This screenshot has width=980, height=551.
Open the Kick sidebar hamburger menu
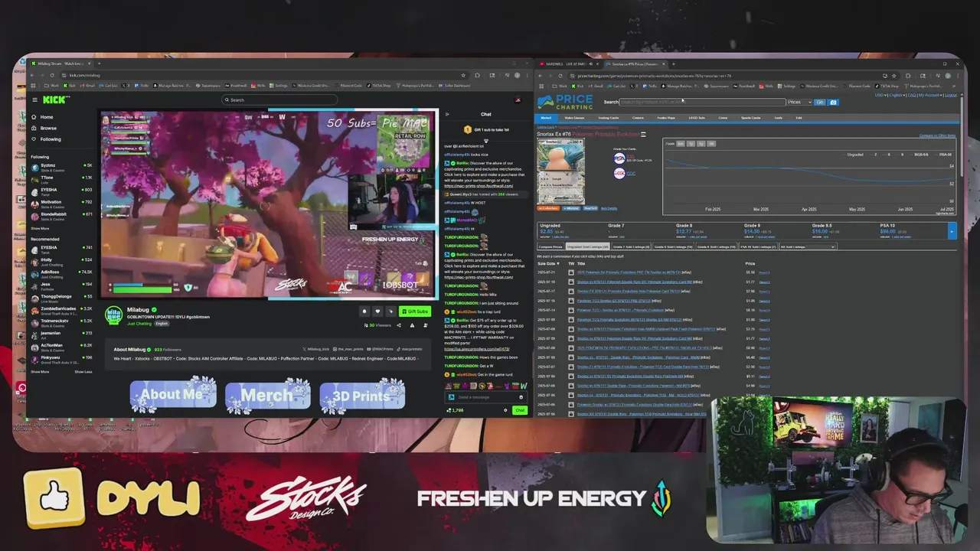click(34, 99)
